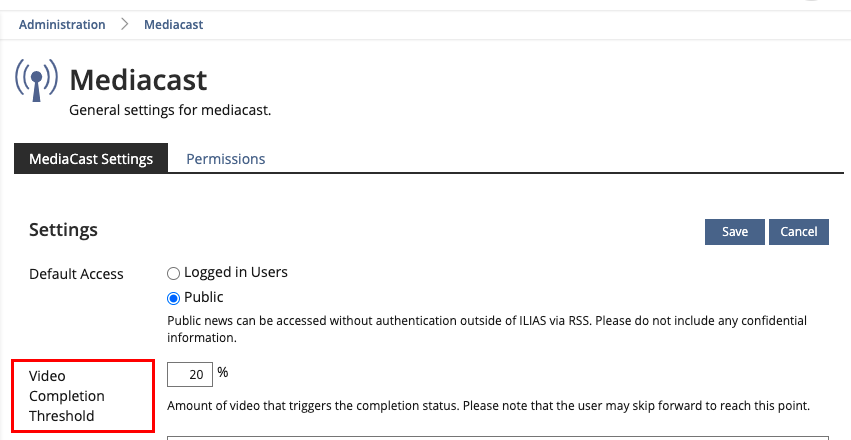The image size is (851, 440).
Task: Open the Mediacast breadcrumb link
Action: pyautogui.click(x=173, y=25)
